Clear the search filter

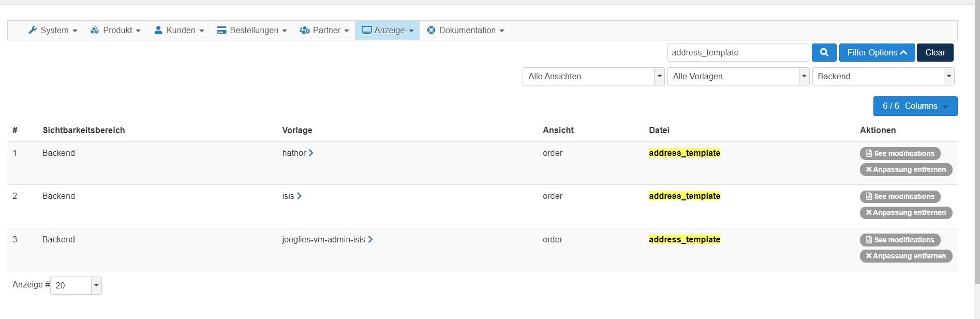(935, 52)
